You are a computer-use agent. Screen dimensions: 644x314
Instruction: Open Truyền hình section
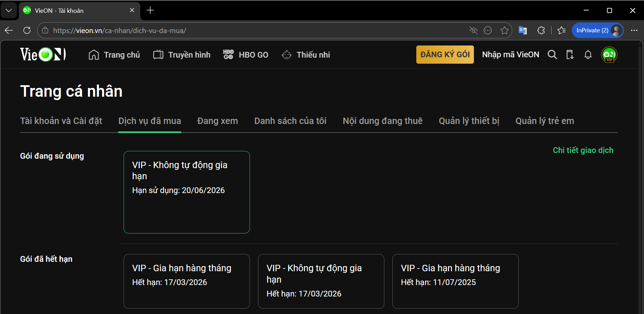tap(182, 55)
